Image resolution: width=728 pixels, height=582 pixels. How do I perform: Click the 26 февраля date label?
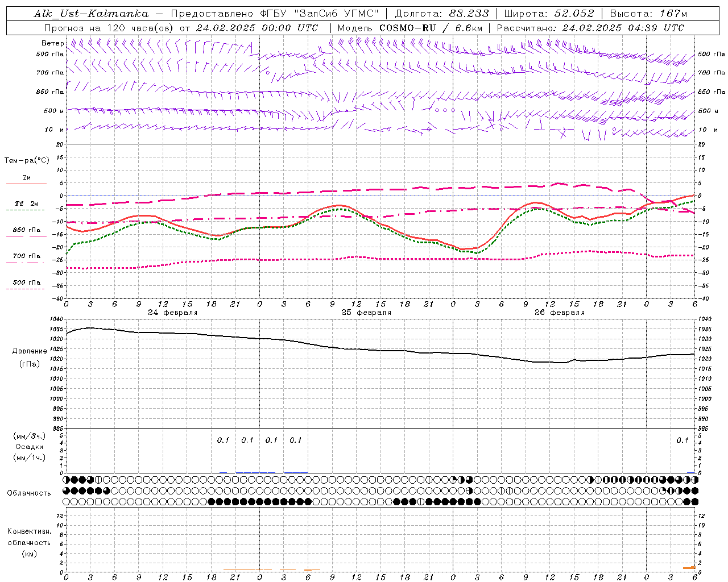[560, 313]
